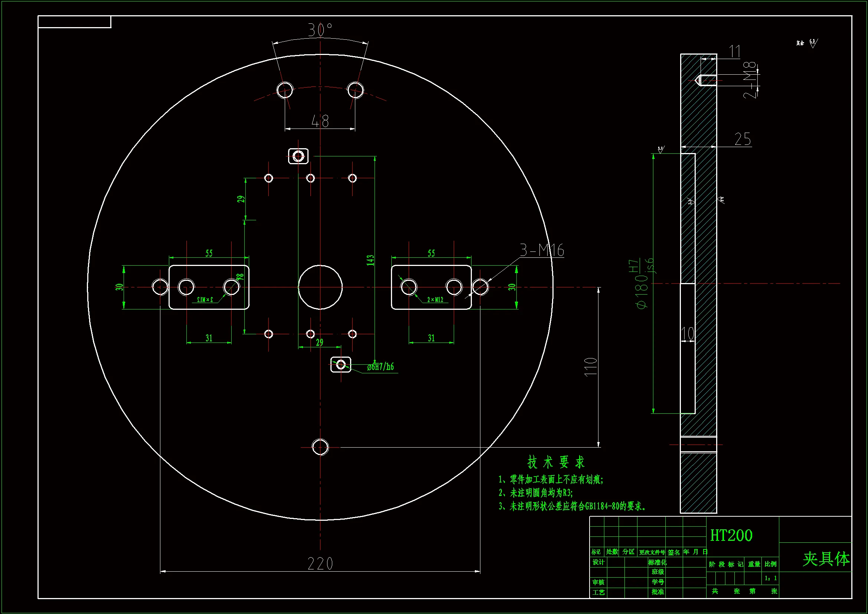Click the 25 thickness dimension in section view
The height and width of the screenshot is (614, 868).
tap(742, 139)
